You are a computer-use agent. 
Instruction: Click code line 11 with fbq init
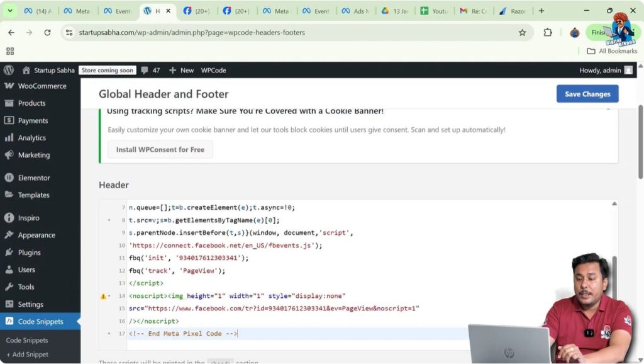click(x=189, y=258)
